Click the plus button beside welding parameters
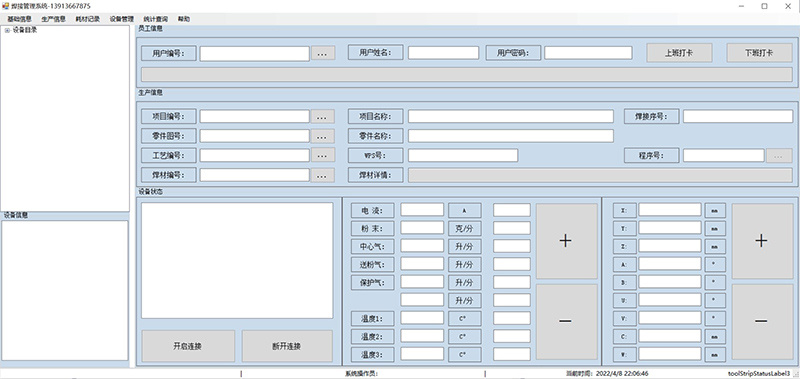This screenshot has height=379, width=800. point(566,241)
